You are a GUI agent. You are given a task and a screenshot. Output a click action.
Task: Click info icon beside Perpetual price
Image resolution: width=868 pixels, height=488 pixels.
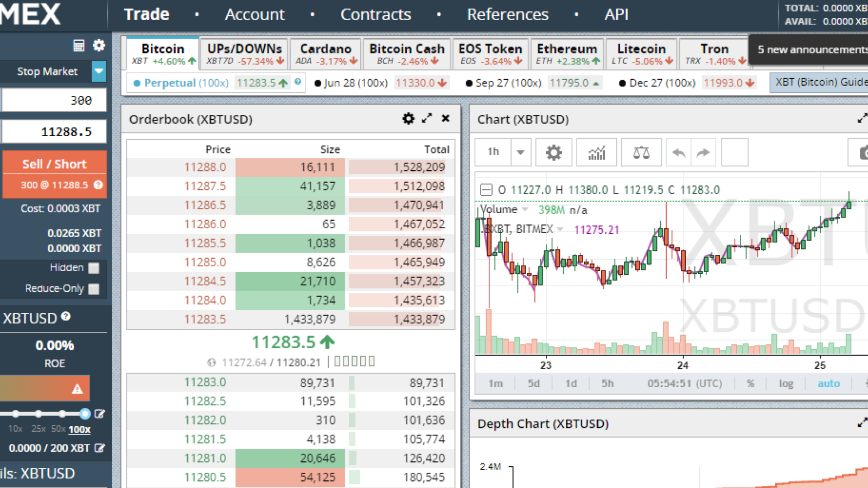click(298, 82)
